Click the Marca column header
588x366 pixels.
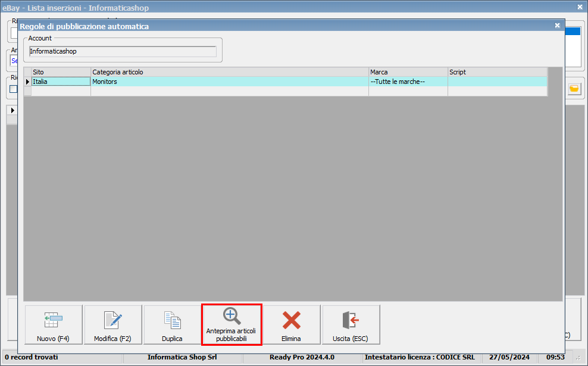tap(408, 72)
